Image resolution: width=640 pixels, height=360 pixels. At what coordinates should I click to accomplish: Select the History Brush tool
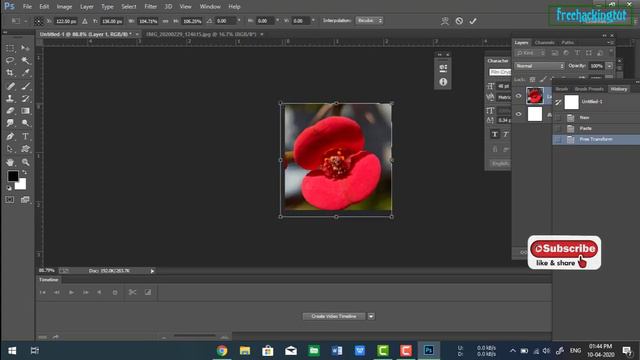[25, 98]
